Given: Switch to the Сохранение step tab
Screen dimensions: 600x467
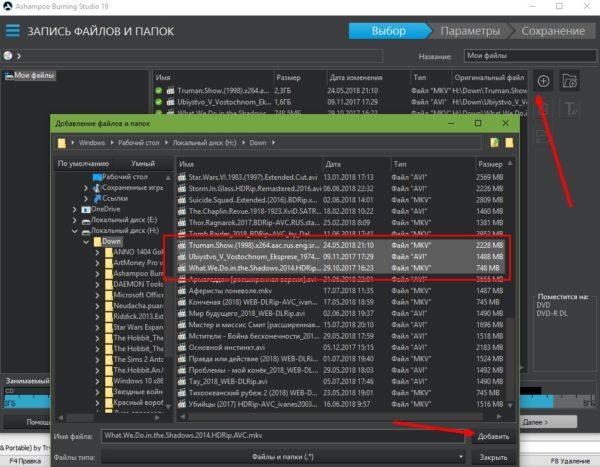Looking at the screenshot, I should pos(553,31).
